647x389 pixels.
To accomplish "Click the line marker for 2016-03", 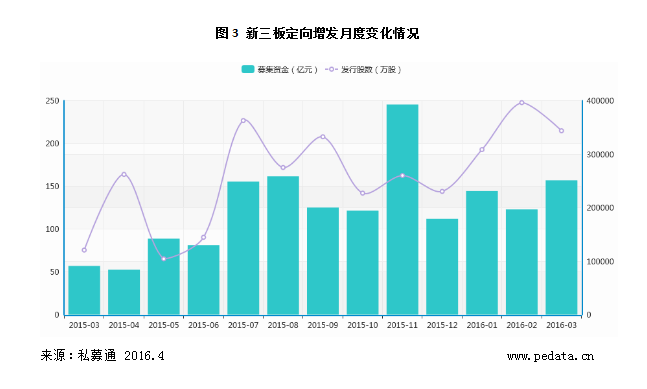I will (561, 131).
